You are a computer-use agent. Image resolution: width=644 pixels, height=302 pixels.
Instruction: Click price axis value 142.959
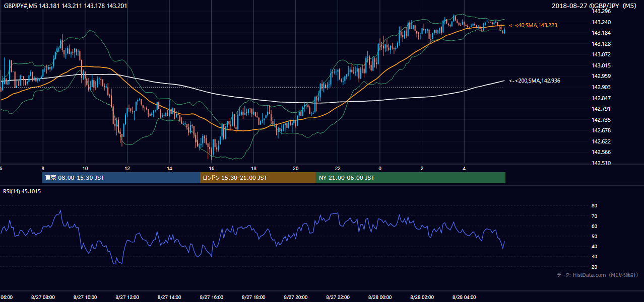click(601, 77)
